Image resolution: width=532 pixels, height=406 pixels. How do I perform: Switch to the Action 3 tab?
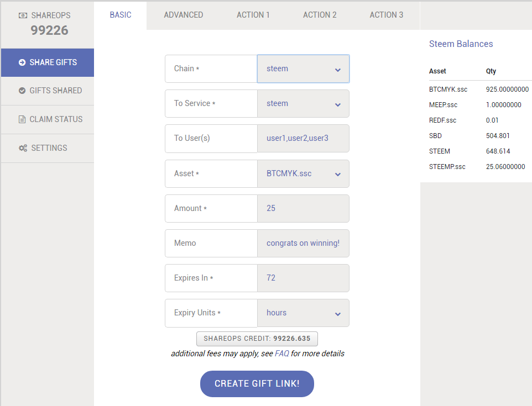coord(387,15)
